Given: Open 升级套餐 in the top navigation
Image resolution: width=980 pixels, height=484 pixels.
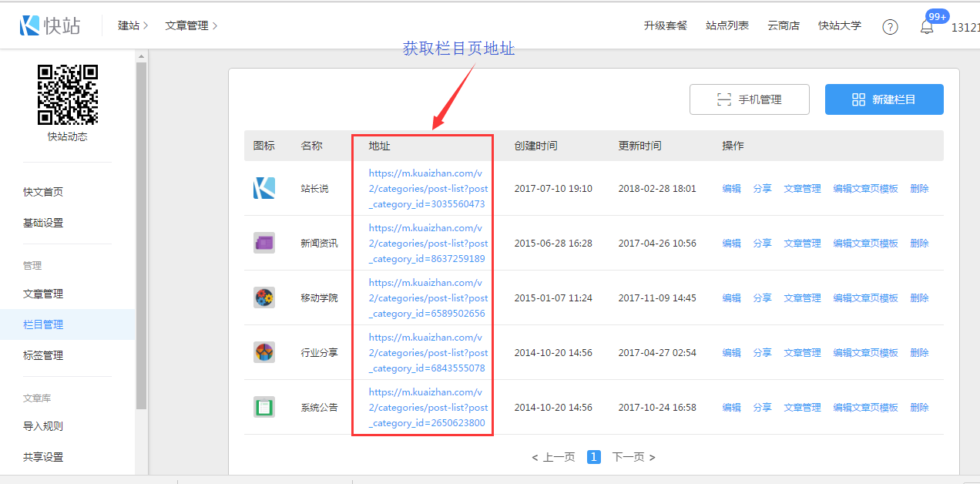Looking at the screenshot, I should 665,25.
